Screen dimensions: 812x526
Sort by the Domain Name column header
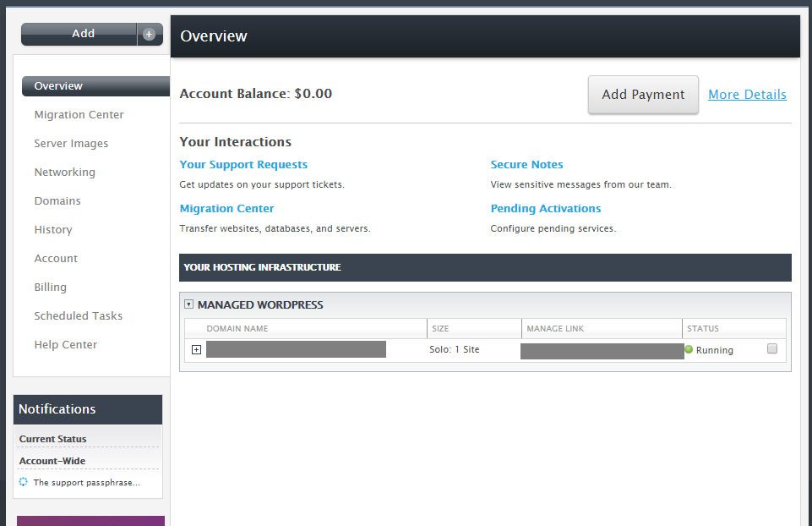pos(237,329)
